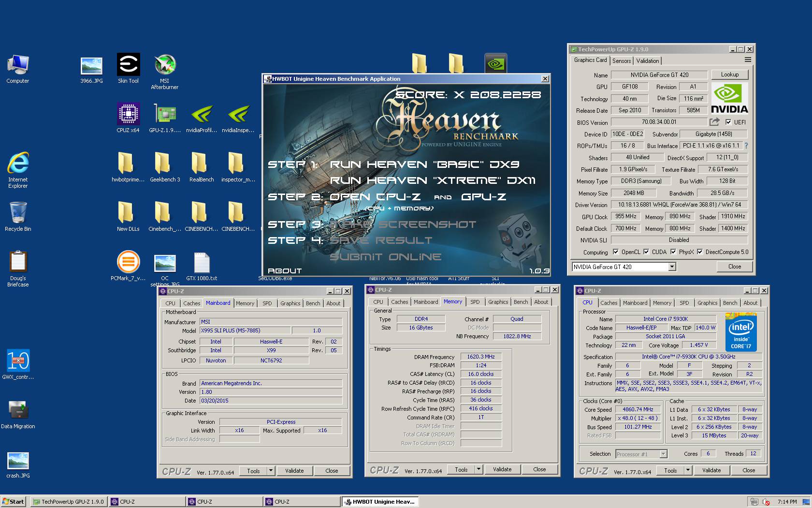Open the Recycle Bin
Screen dimensions: 812x508
(x=18, y=217)
